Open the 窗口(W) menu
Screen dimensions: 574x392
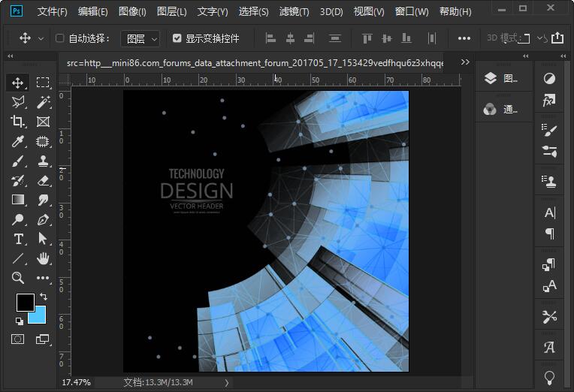coord(412,12)
